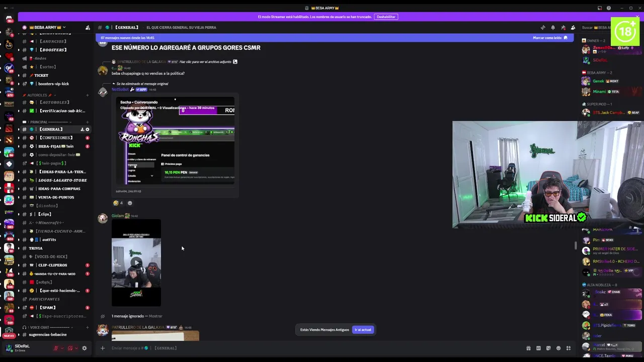Open NotSoBot clip image thumbnail
The image size is (644, 362).
[x=175, y=141]
